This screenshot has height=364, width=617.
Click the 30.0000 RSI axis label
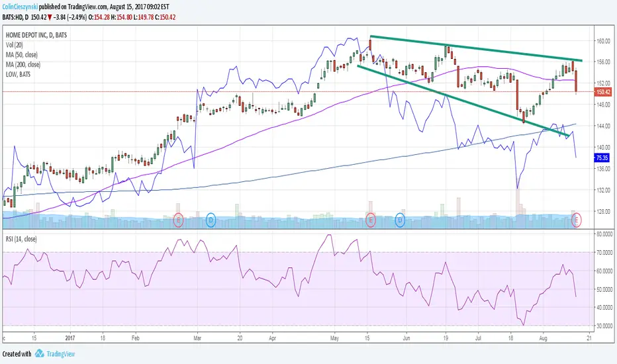(604, 326)
